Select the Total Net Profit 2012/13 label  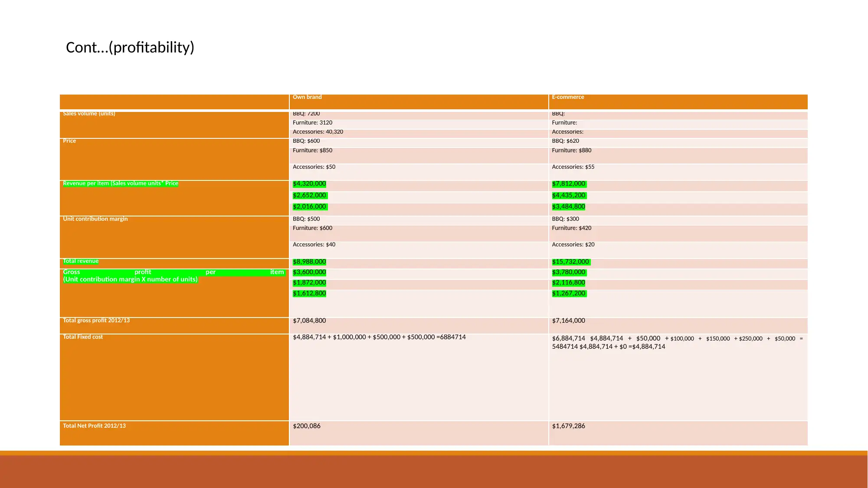pyautogui.click(x=94, y=426)
